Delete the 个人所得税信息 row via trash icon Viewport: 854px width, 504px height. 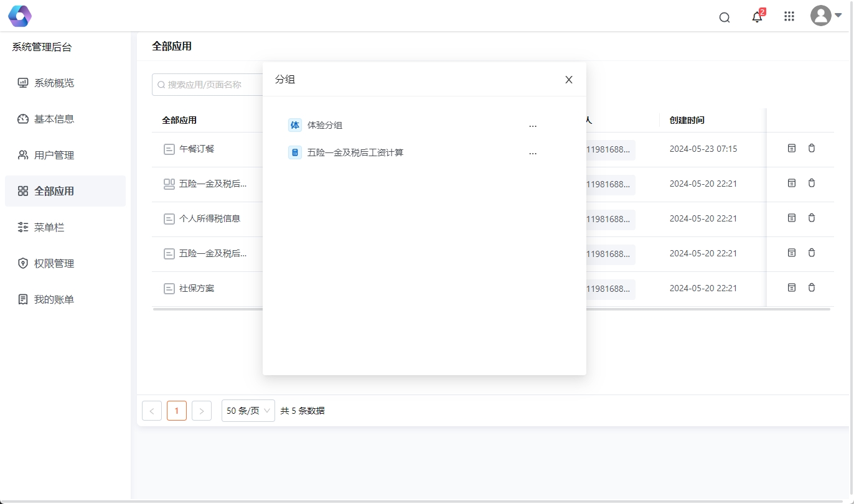tap(812, 218)
